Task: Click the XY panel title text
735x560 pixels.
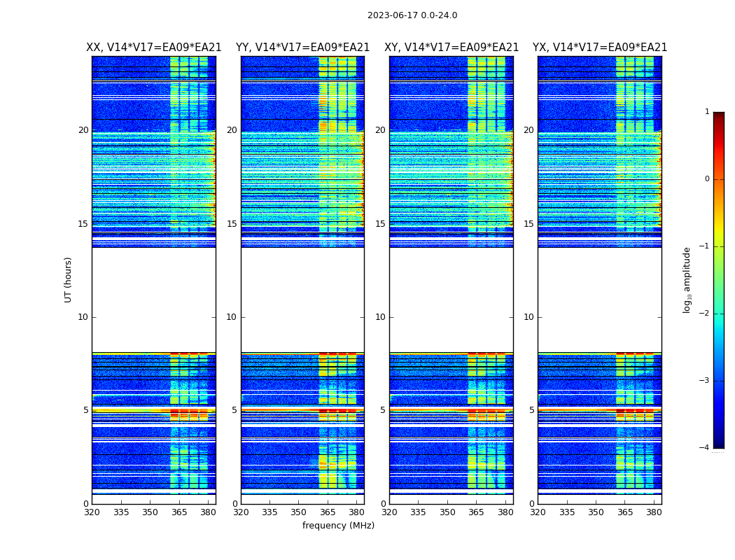Action: point(451,48)
